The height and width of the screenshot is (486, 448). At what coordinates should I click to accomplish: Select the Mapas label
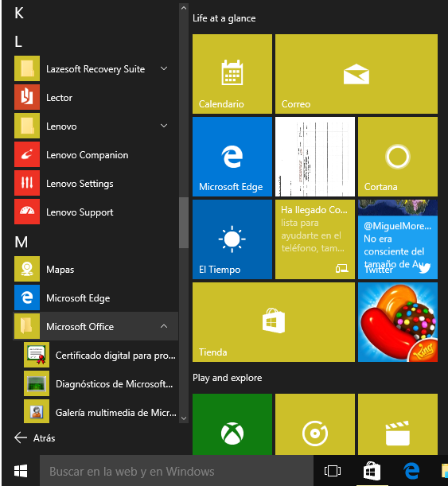pos(60,270)
